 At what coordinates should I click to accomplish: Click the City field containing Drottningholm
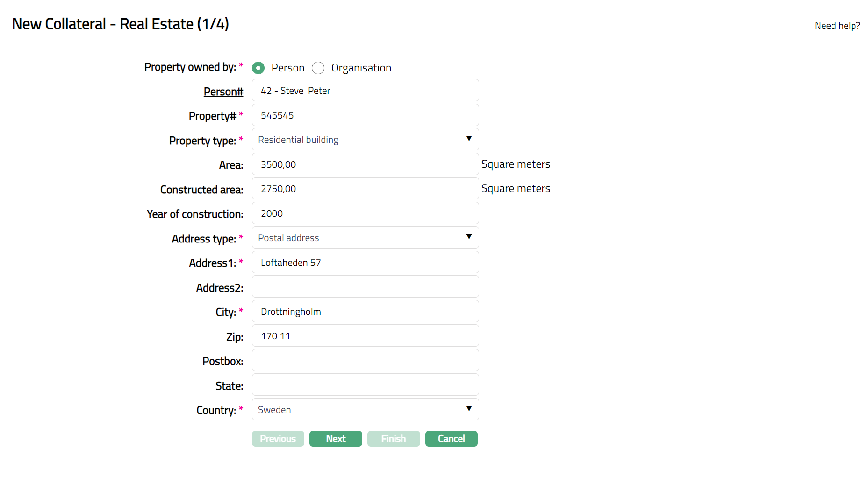(365, 312)
